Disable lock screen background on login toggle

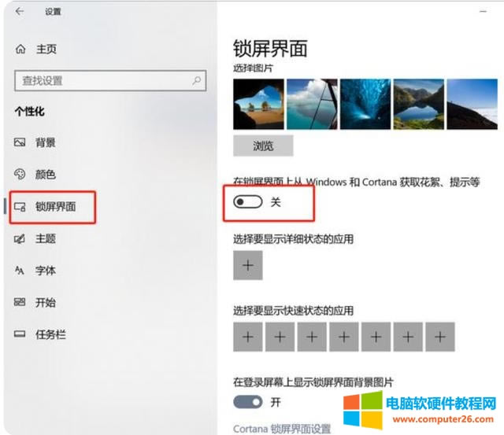[248, 402]
